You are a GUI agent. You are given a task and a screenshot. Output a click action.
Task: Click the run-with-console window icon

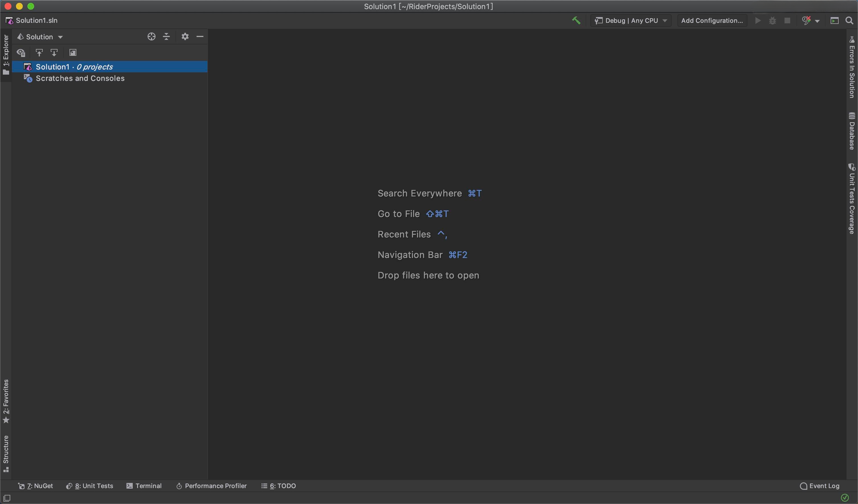point(834,21)
